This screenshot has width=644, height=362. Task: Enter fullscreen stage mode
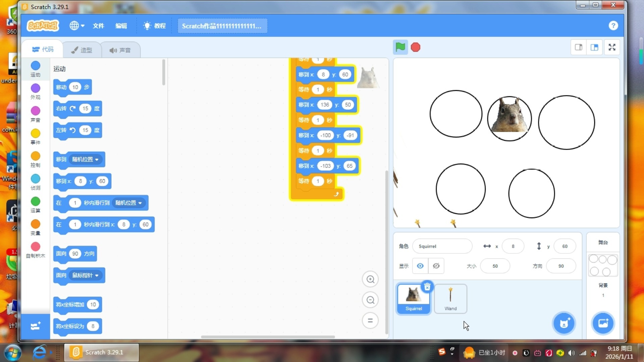pyautogui.click(x=612, y=47)
